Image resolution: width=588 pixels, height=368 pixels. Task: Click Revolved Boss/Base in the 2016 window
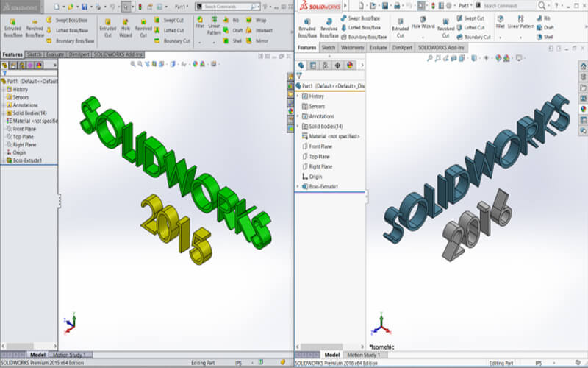329,28
